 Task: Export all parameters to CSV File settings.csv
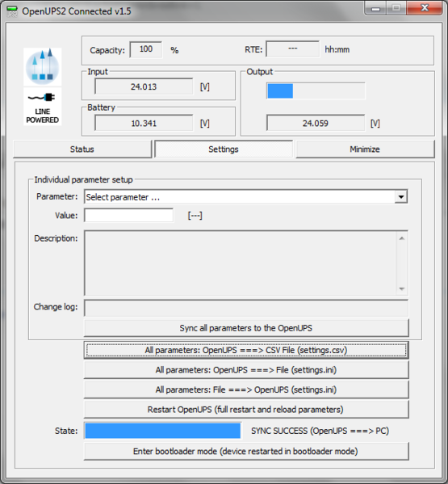tap(246, 351)
